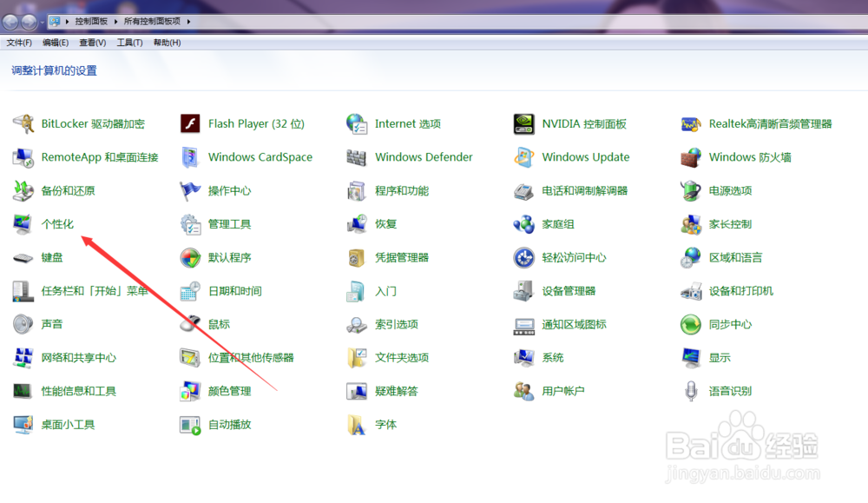Open 日期和时间 calendar icon
The width and height of the screenshot is (868, 503).
[190, 291]
